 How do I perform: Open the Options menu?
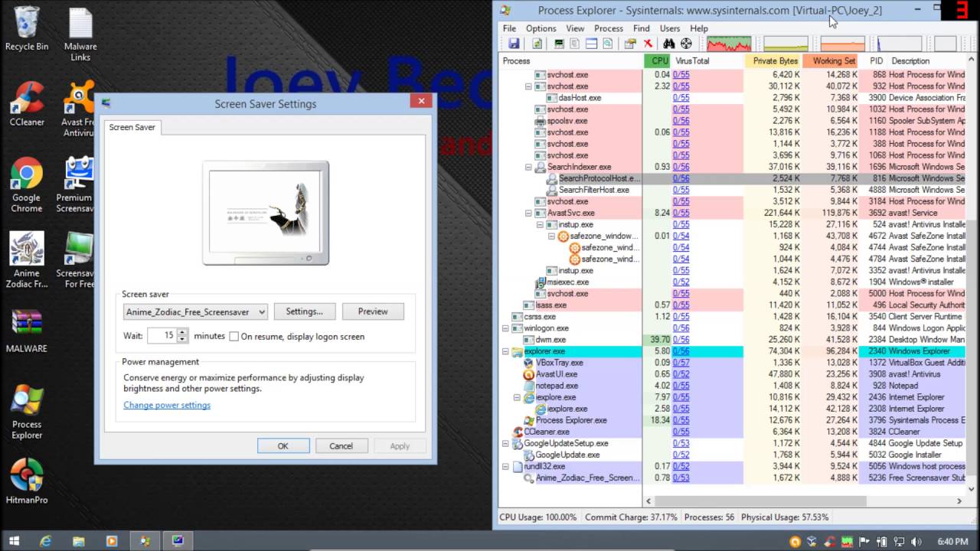coord(541,28)
